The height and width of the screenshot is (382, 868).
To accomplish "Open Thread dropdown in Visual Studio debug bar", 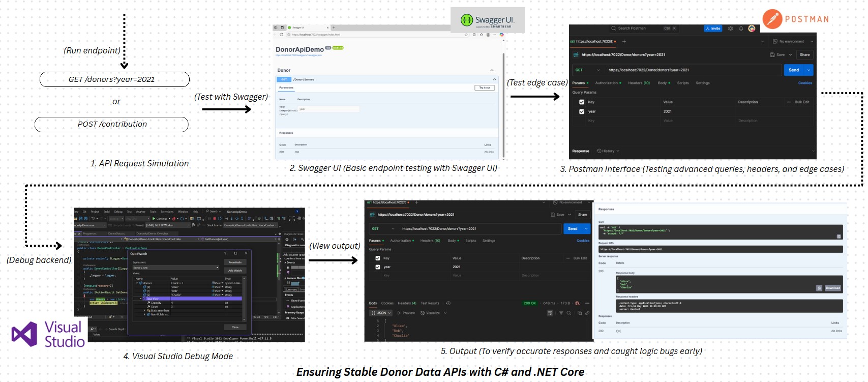I will 167,225.
